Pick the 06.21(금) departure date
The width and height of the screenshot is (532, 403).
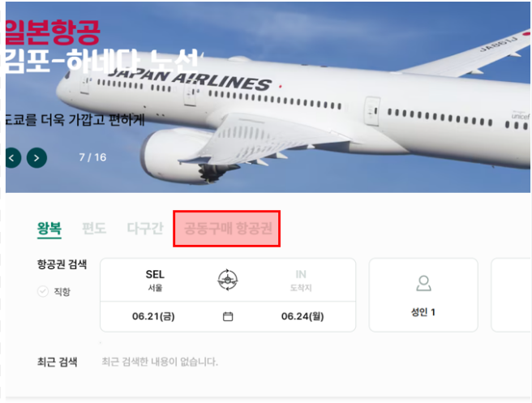point(153,316)
